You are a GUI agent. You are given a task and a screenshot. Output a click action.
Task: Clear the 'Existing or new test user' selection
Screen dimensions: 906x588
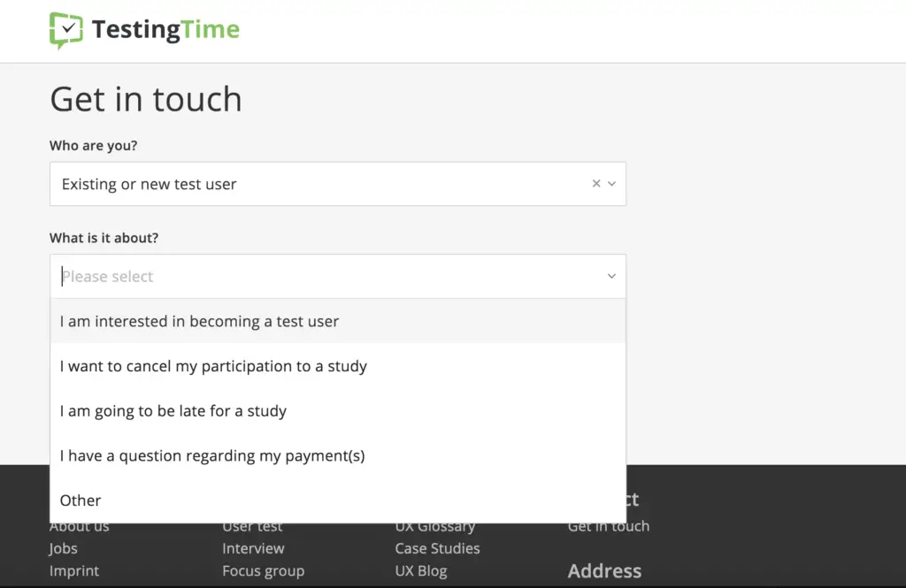point(596,184)
